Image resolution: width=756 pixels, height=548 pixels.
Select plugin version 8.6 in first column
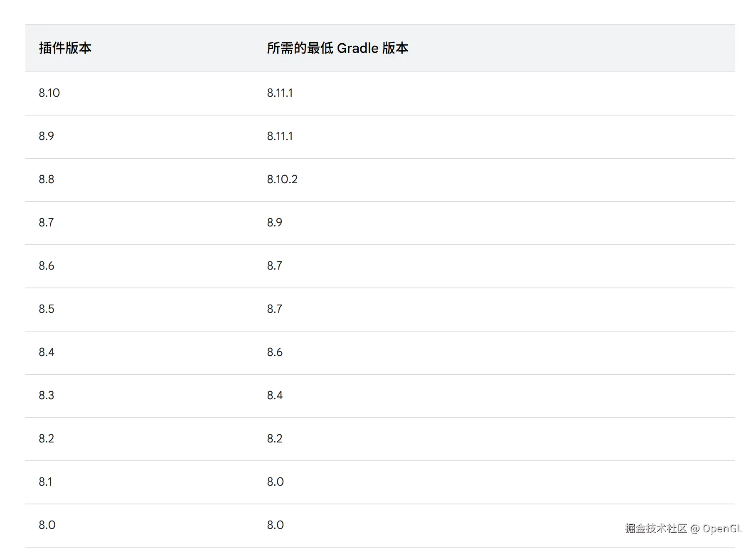click(x=47, y=266)
